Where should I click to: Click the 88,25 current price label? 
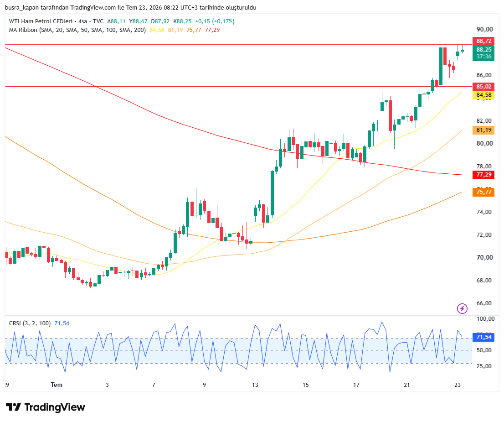click(483, 50)
